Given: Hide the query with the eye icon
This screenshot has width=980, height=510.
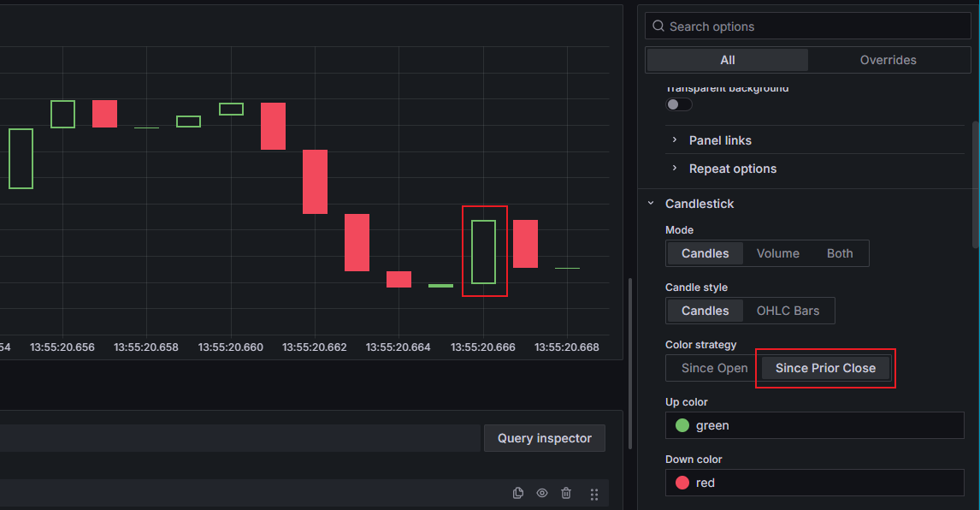Looking at the screenshot, I should click(x=542, y=493).
